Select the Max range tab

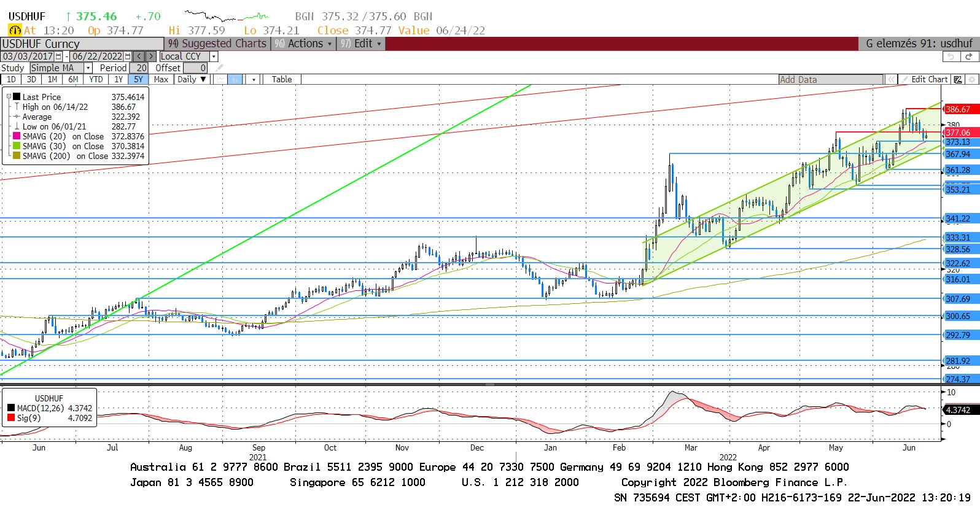click(x=161, y=80)
